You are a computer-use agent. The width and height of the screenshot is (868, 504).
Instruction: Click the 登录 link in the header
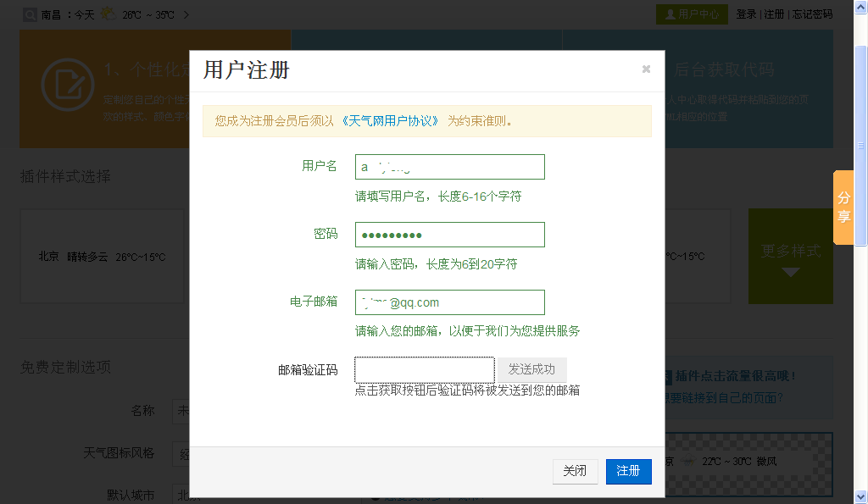coord(746,14)
